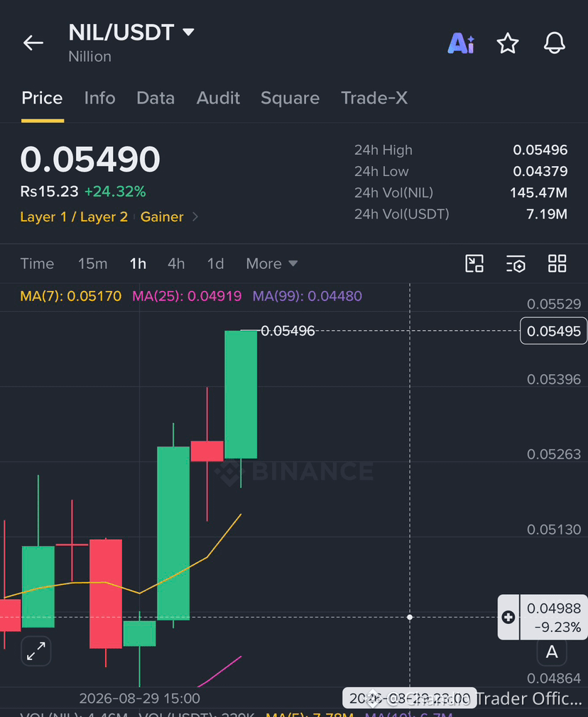Viewport: 588px width, 717px height.
Task: Tap the MA(25): 0.04919 indicator label
Action: pyautogui.click(x=187, y=296)
